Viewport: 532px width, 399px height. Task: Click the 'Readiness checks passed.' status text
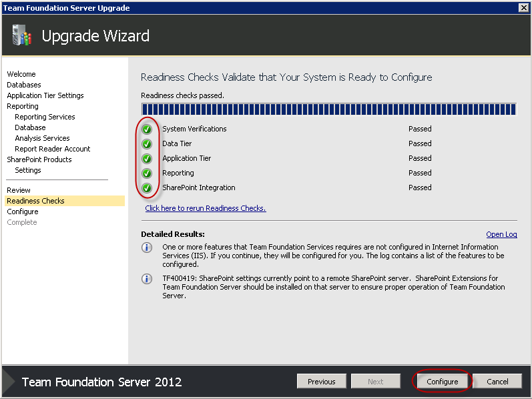[182, 95]
